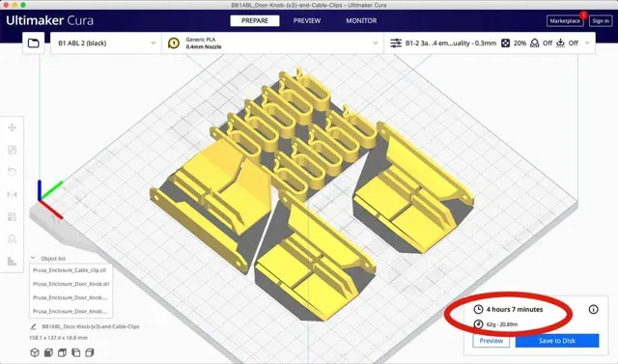Switch to left side view cube icon
618x364 pixels.
[76, 352]
